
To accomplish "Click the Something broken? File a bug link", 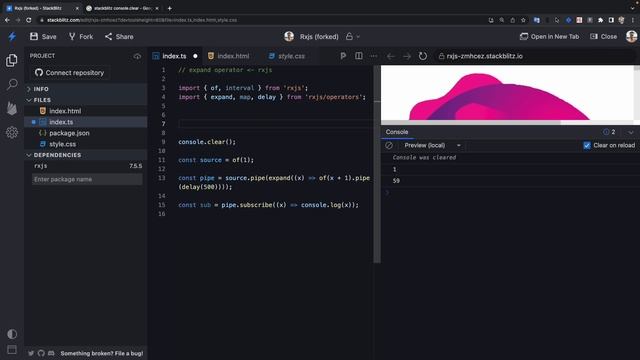I will click(x=102, y=353).
